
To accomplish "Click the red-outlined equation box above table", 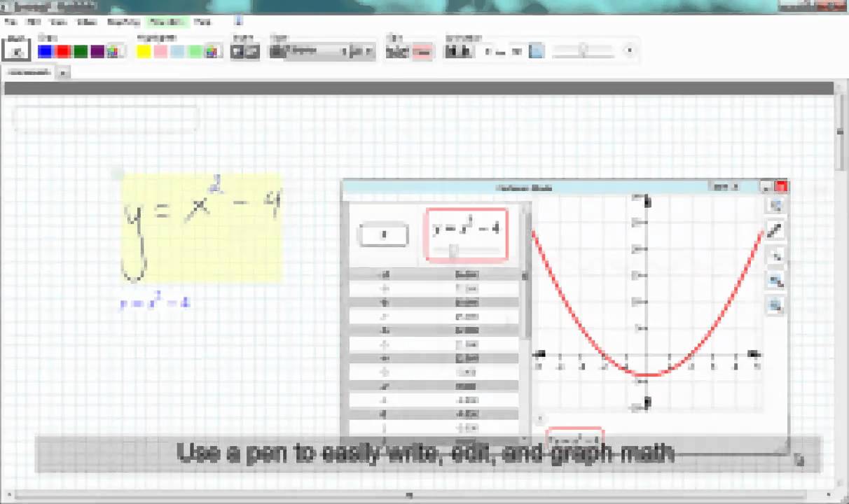I will (x=466, y=235).
